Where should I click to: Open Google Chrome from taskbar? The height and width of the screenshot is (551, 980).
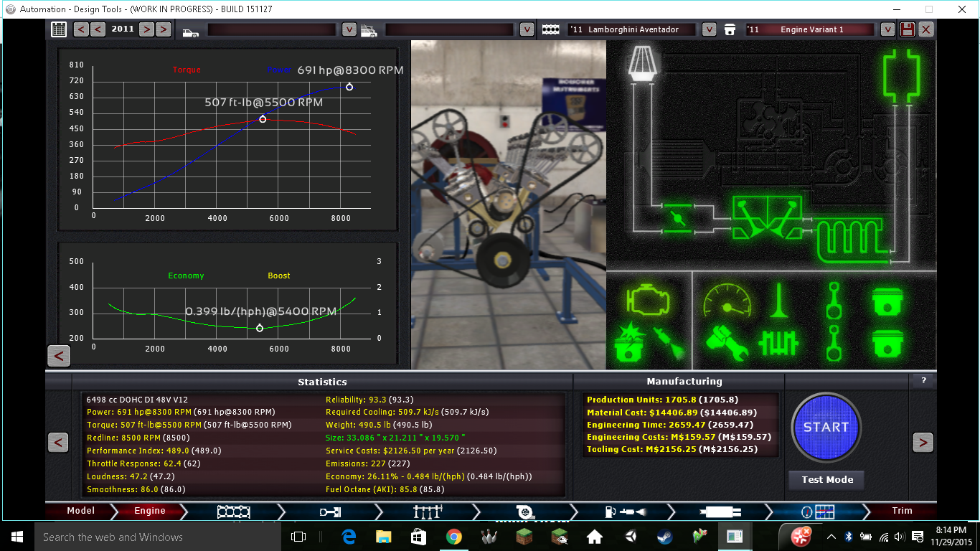click(x=453, y=537)
